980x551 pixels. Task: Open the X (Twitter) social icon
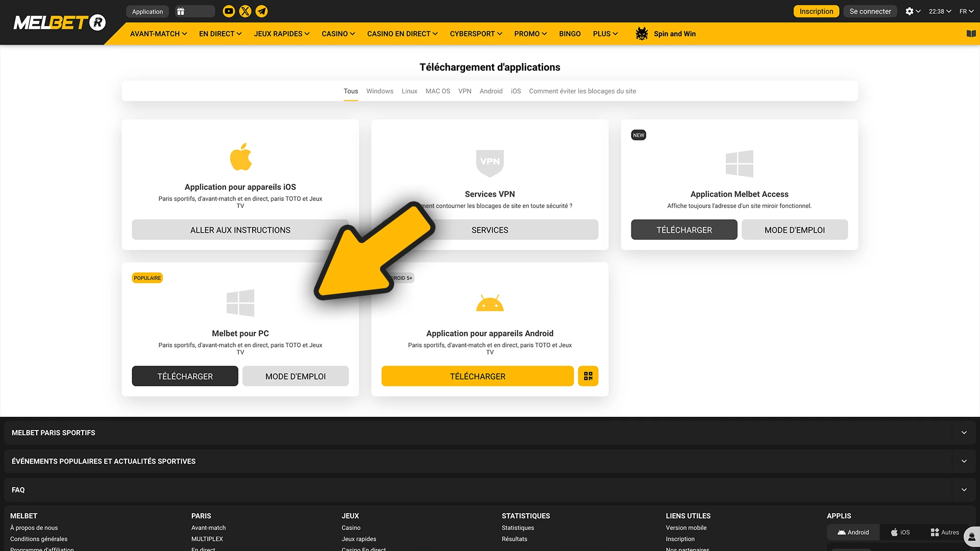[245, 11]
